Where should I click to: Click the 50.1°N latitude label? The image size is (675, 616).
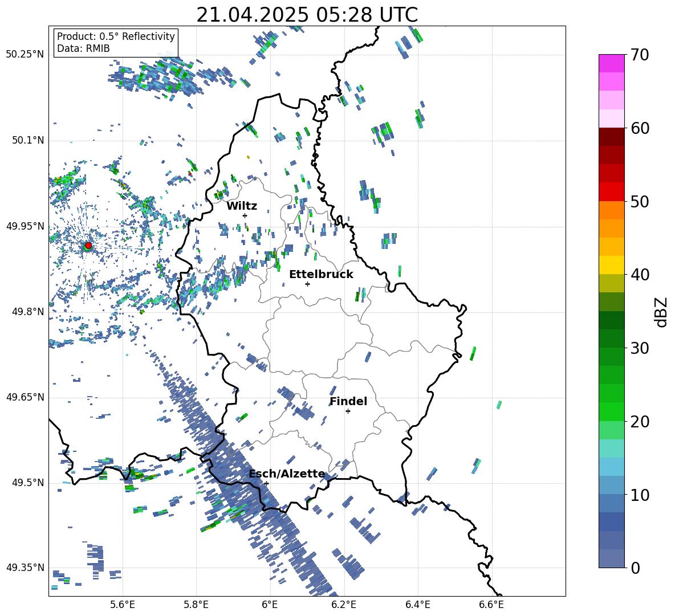(27, 141)
